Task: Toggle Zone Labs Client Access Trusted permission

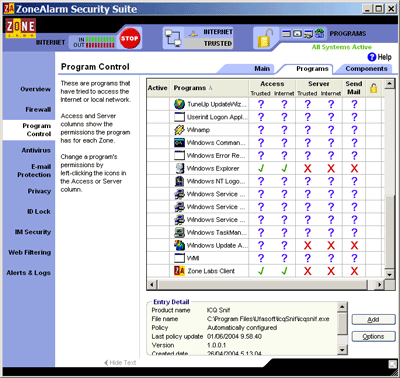Action: [261, 271]
